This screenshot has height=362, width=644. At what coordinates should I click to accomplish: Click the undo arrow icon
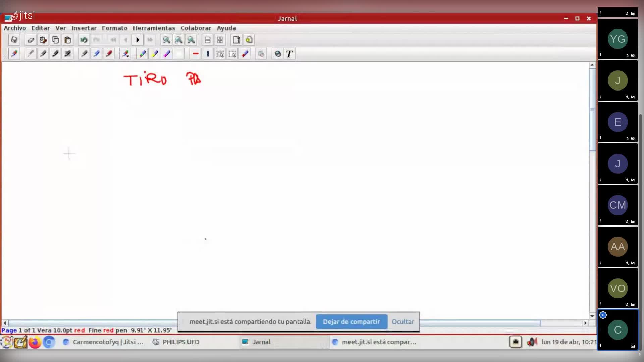coord(84,40)
